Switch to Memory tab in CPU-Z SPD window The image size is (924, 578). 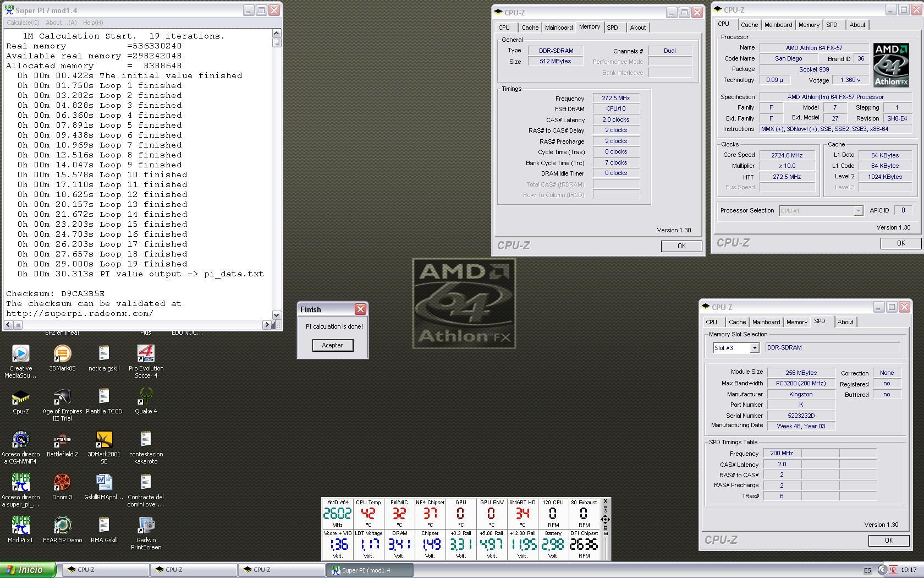[796, 322]
